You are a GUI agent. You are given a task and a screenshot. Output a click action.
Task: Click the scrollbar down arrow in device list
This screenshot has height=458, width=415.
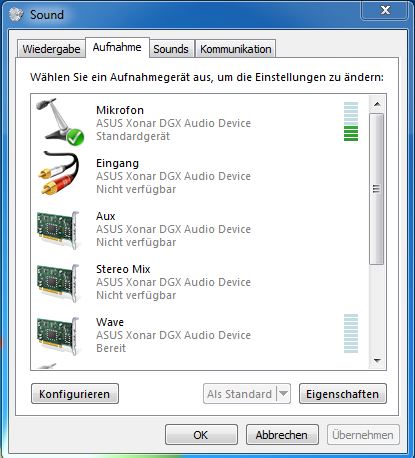pos(377,360)
